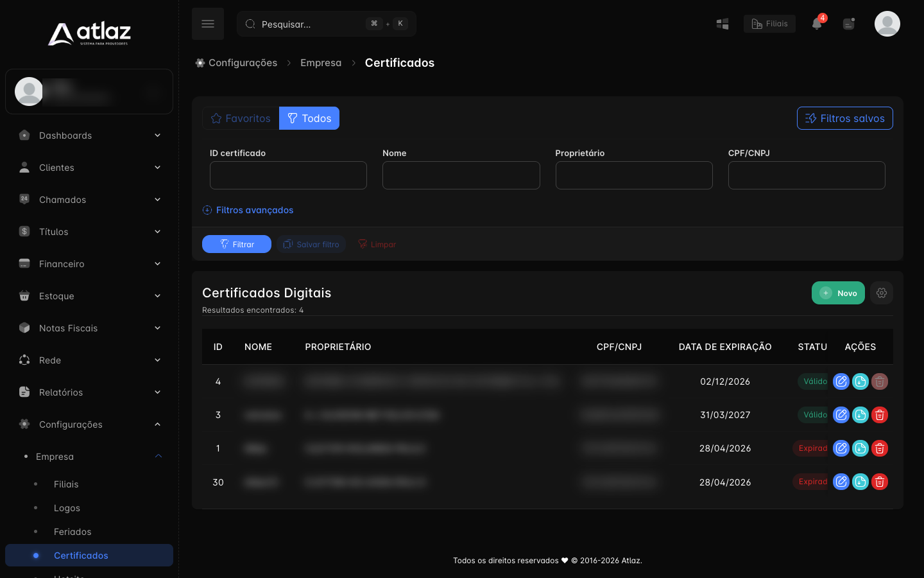
Task: Delete certificate with ID 3
Action: click(880, 415)
